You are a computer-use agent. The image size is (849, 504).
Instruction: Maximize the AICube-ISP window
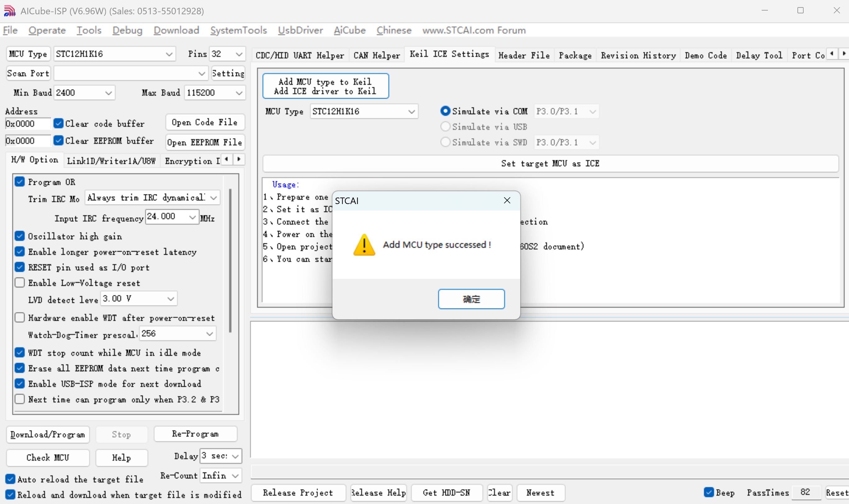[801, 11]
